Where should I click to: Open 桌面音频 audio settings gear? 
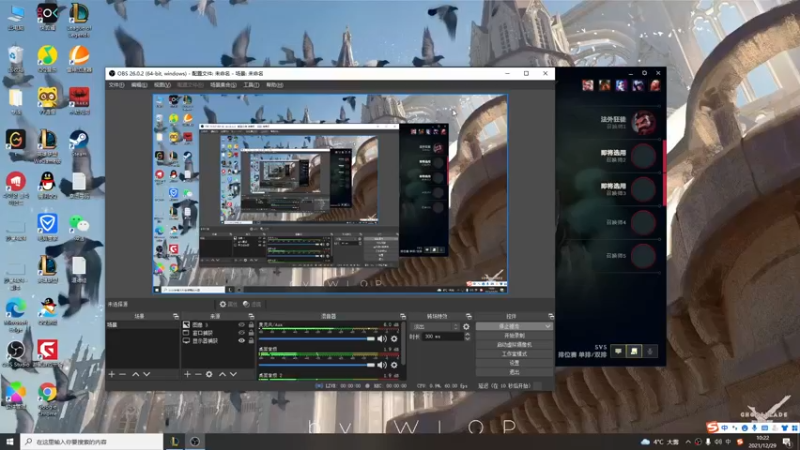tap(394, 365)
